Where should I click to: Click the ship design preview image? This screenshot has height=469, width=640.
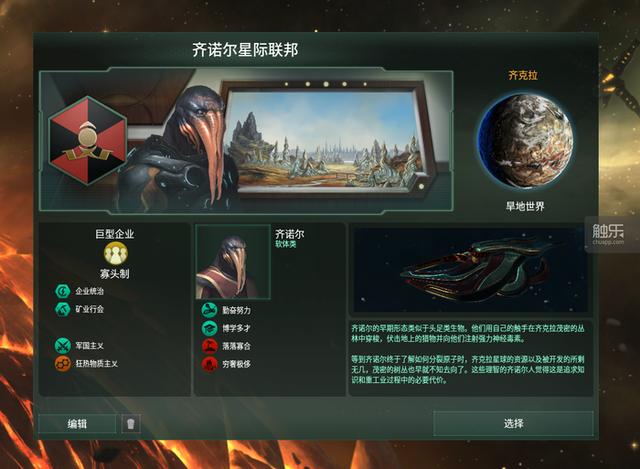pos(470,270)
